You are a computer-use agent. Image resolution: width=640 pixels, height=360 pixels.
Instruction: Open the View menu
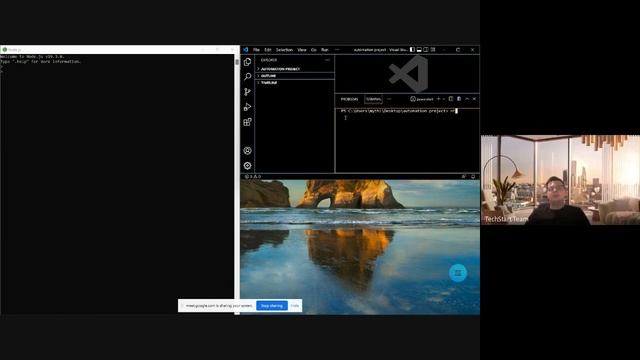click(302, 50)
